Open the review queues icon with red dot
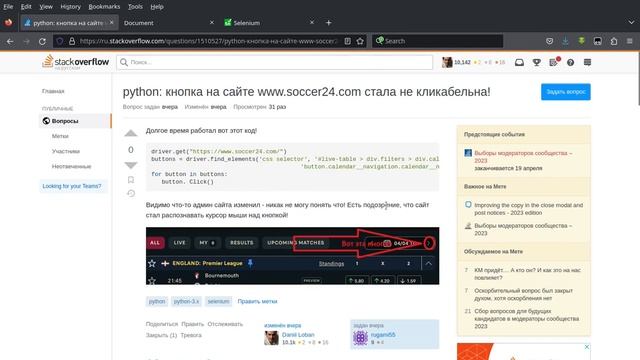The height and width of the screenshot is (360, 640). click(x=554, y=62)
